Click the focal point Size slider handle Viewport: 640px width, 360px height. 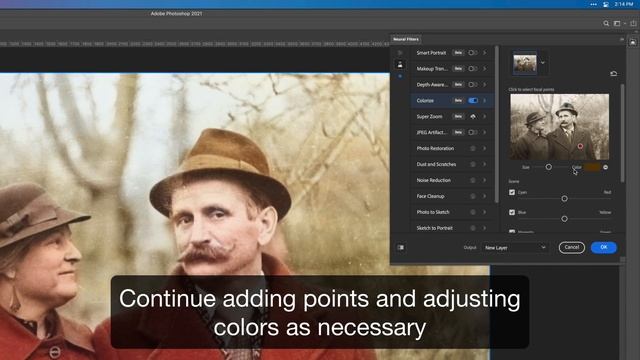549,167
